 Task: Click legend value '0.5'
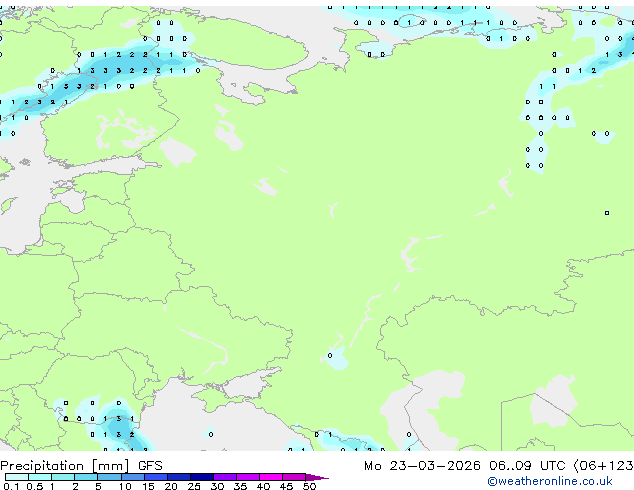coord(34,486)
